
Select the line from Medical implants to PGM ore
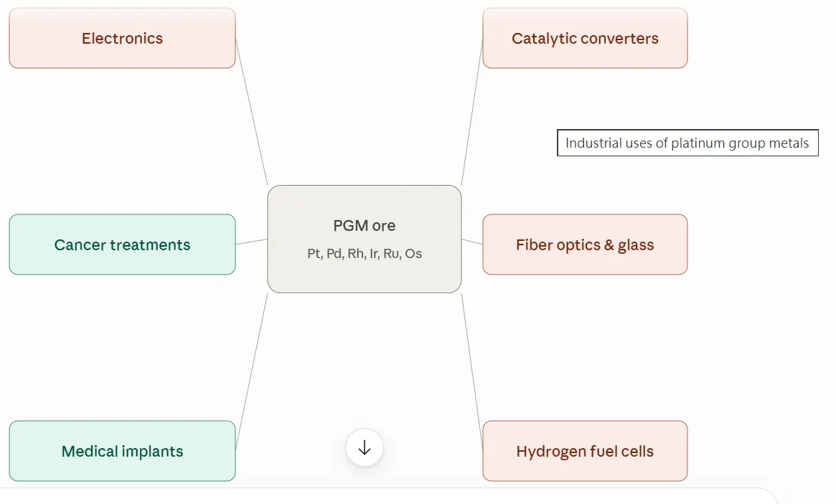[x=252, y=371]
